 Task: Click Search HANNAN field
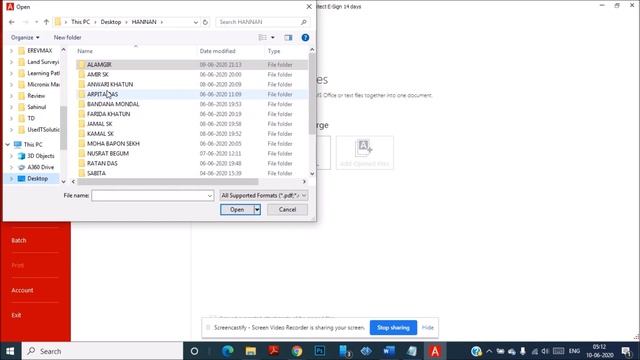(262, 22)
